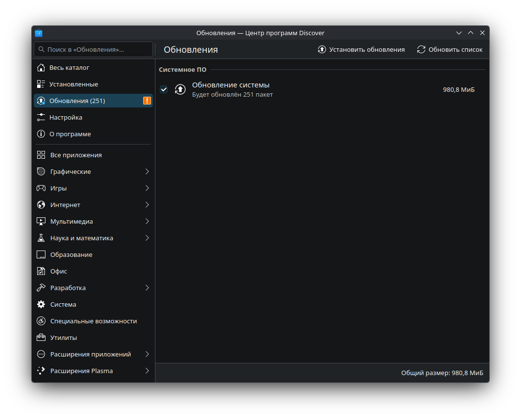Image resolution: width=521 pixels, height=420 pixels.
Task: Click the Discover app icon in title bar
Action: (x=39, y=33)
